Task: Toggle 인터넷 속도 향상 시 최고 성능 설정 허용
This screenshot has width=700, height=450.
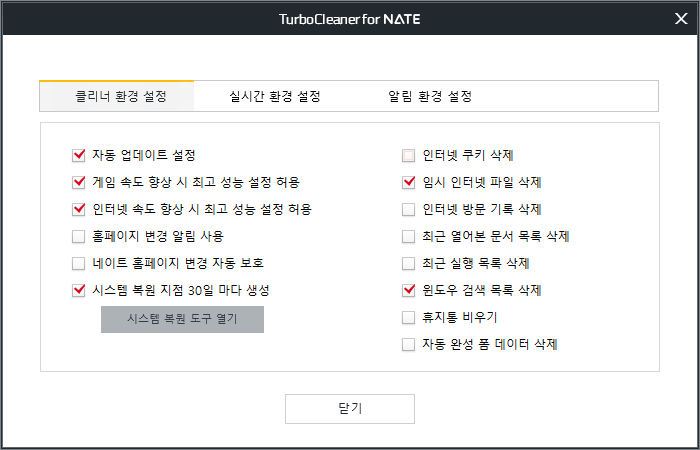Action: 79,209
